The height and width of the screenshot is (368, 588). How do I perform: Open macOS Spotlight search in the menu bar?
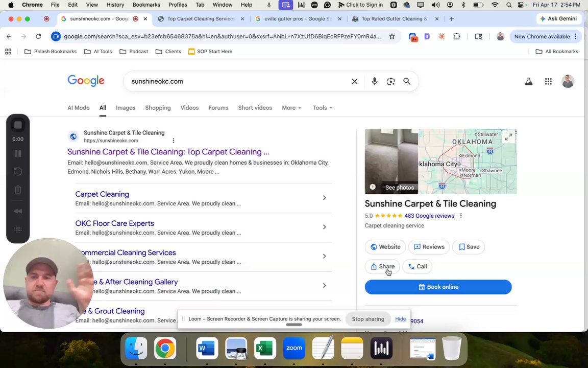(x=508, y=5)
